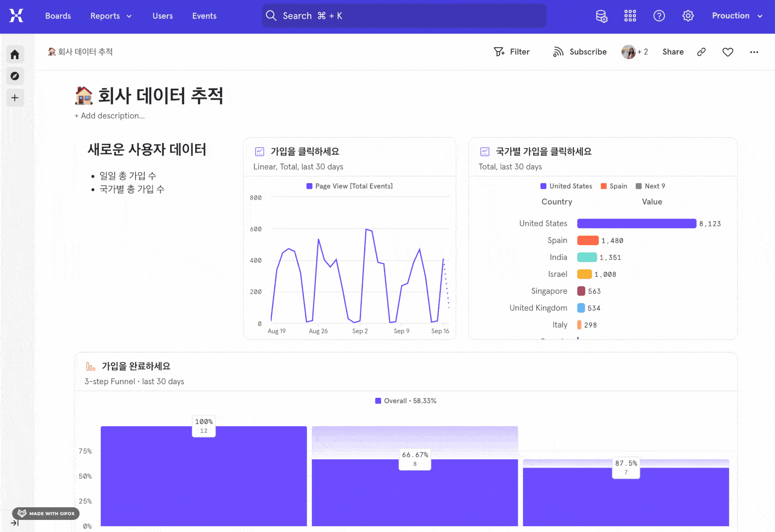Open the compass explore icon
Viewport: 775px width, 532px height.
[x=15, y=76]
